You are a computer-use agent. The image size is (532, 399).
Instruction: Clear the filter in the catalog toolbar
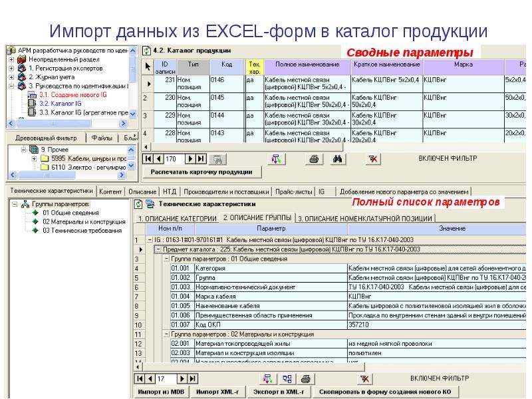[372, 159]
